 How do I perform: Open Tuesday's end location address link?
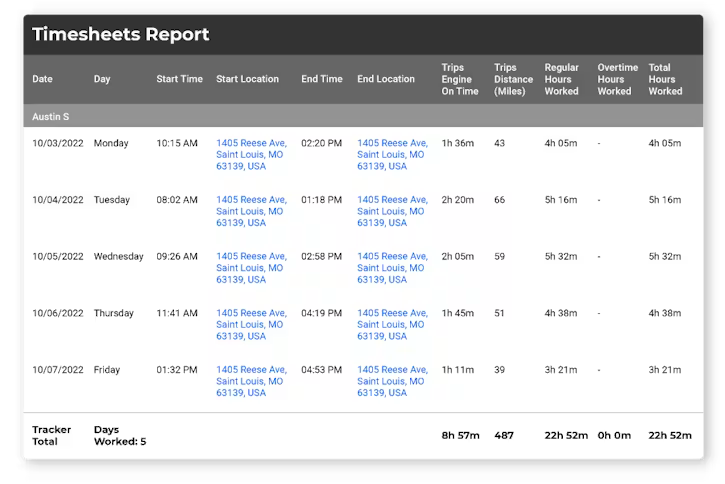(x=392, y=211)
